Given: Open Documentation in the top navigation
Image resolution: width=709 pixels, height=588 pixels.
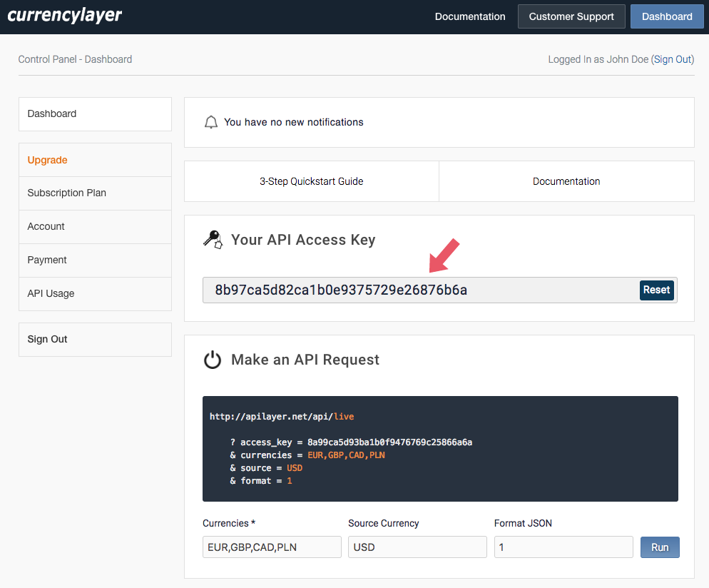Looking at the screenshot, I should click(470, 16).
